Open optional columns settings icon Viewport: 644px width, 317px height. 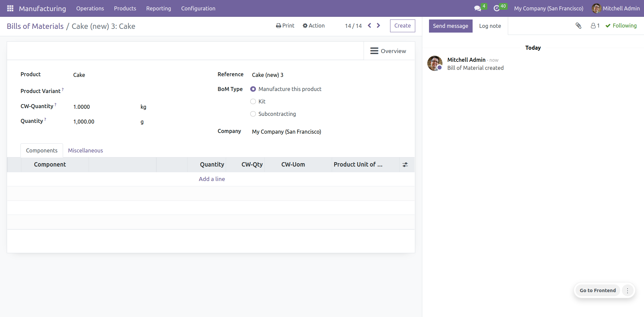pyautogui.click(x=405, y=165)
